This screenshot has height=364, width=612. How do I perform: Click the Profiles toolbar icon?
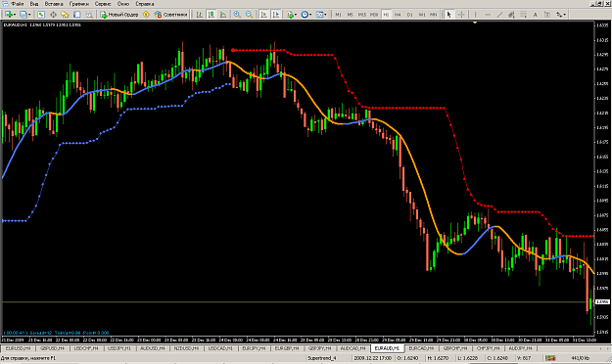tap(24, 15)
